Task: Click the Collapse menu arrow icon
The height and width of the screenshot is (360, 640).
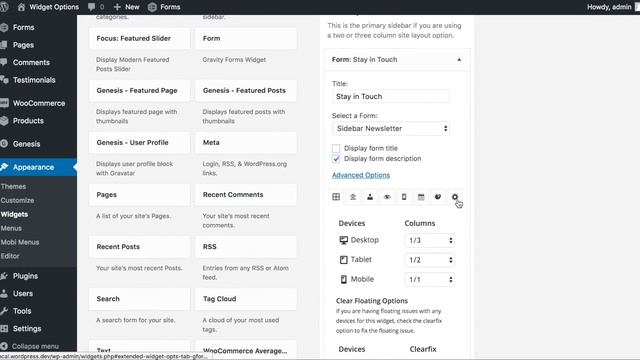Action: 4,346
